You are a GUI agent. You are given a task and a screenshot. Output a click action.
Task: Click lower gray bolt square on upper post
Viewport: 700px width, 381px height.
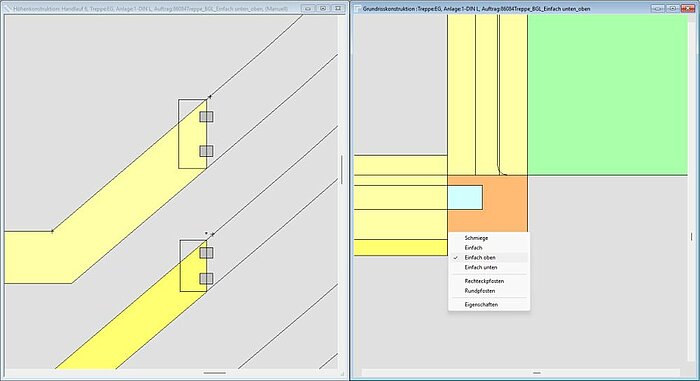pos(206,151)
